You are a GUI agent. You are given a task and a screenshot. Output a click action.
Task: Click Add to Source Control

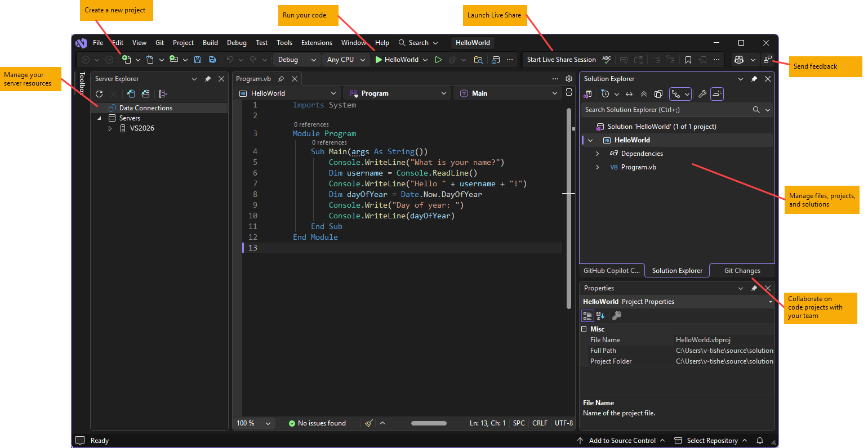tap(622, 440)
